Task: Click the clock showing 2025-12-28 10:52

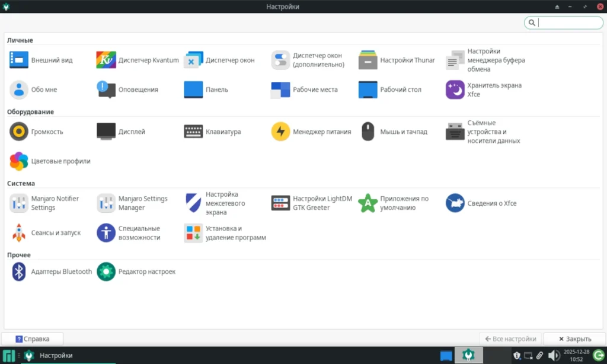Action: 576,356
